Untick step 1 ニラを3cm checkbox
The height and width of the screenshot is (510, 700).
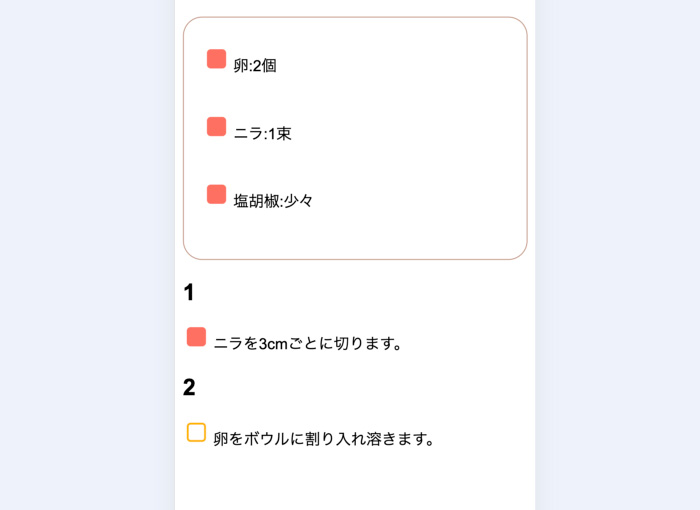click(196, 337)
